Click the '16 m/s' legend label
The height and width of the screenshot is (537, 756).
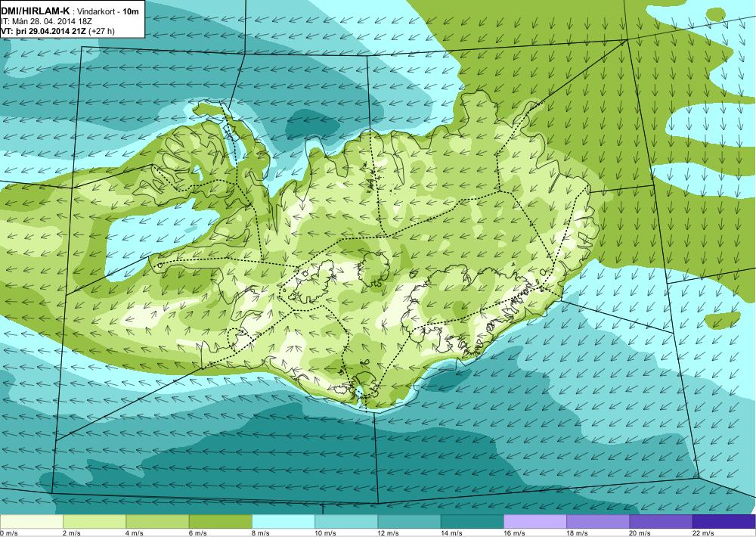click(514, 533)
